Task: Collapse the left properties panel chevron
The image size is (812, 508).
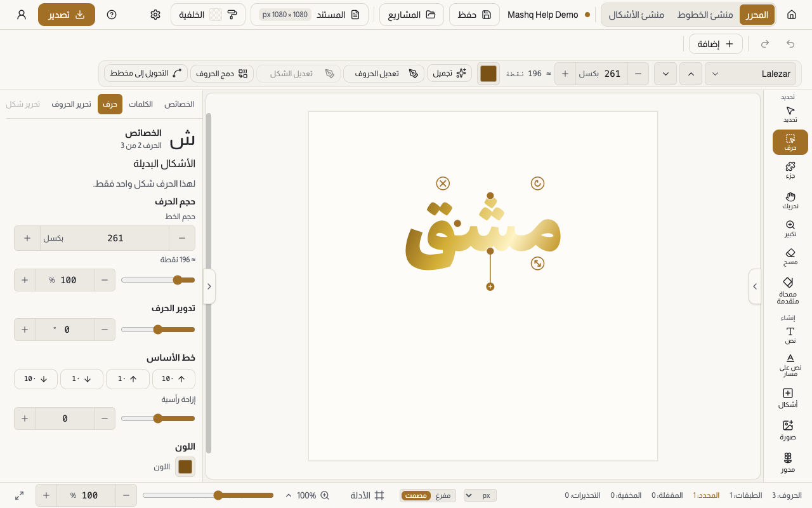Action: click(209, 286)
